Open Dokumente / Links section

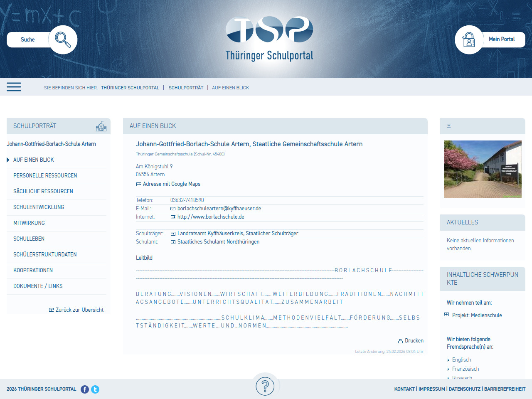[x=38, y=286]
